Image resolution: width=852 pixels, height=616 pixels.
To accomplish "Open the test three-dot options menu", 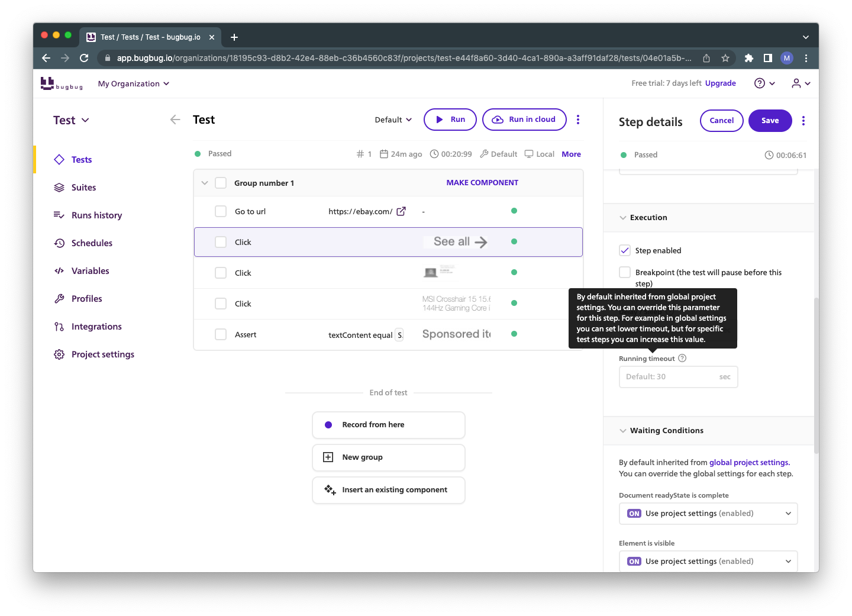I will coord(578,120).
